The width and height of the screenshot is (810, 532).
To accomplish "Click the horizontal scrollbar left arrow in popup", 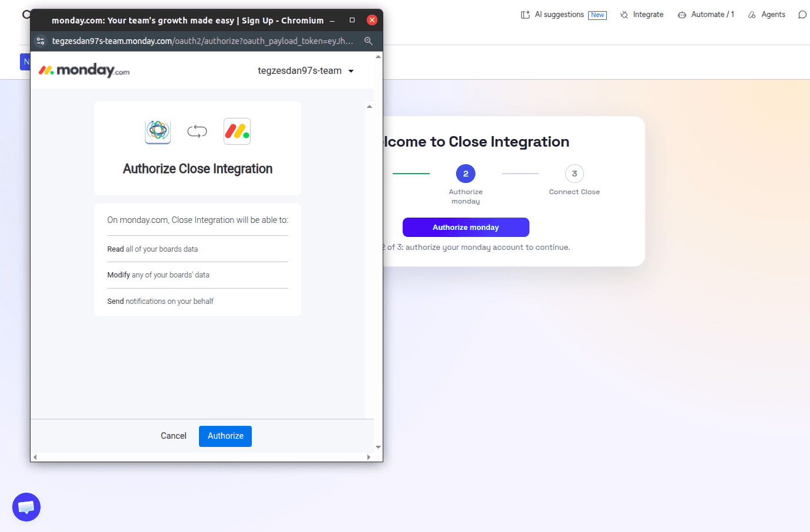I will (x=35, y=458).
